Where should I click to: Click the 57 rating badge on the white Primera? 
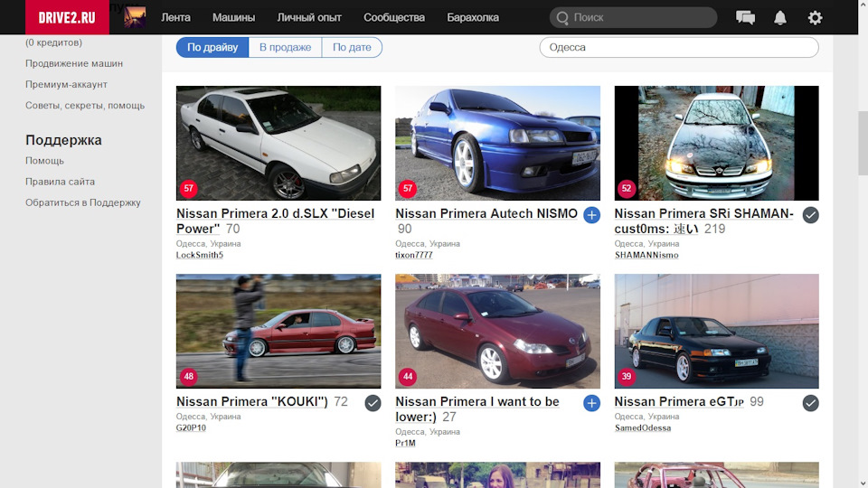pos(189,188)
